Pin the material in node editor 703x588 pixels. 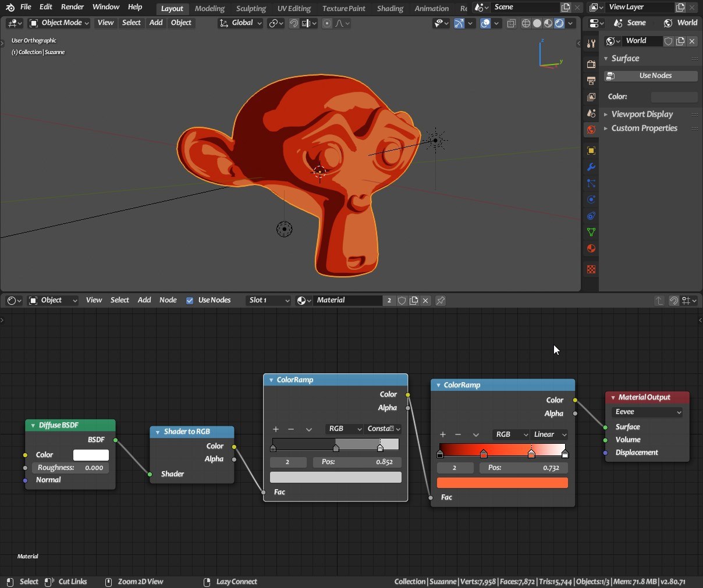441,301
